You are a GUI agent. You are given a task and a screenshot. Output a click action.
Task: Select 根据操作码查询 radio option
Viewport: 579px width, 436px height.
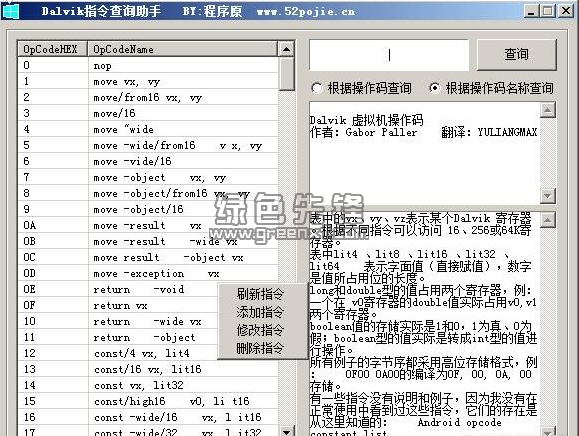[x=362, y=88]
